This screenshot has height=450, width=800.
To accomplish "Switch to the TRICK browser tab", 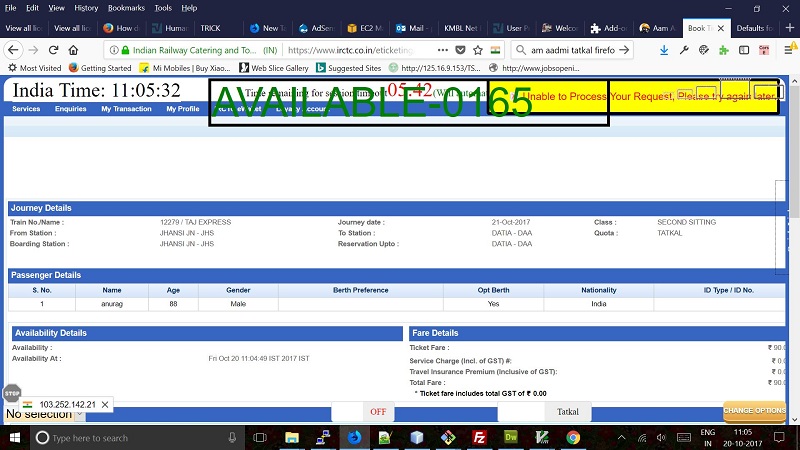I will pos(209,28).
